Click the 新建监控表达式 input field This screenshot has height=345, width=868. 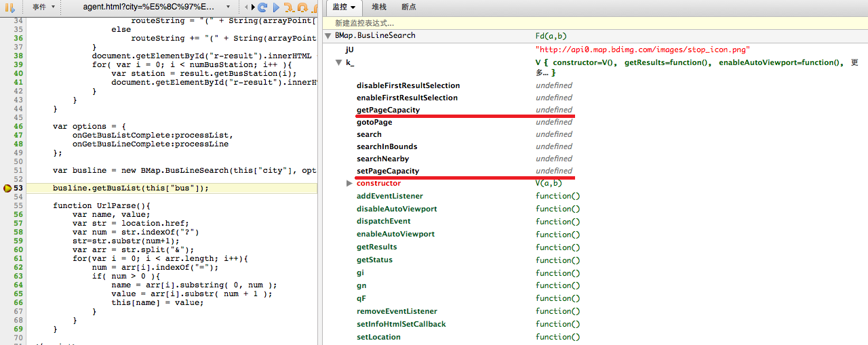pos(595,23)
